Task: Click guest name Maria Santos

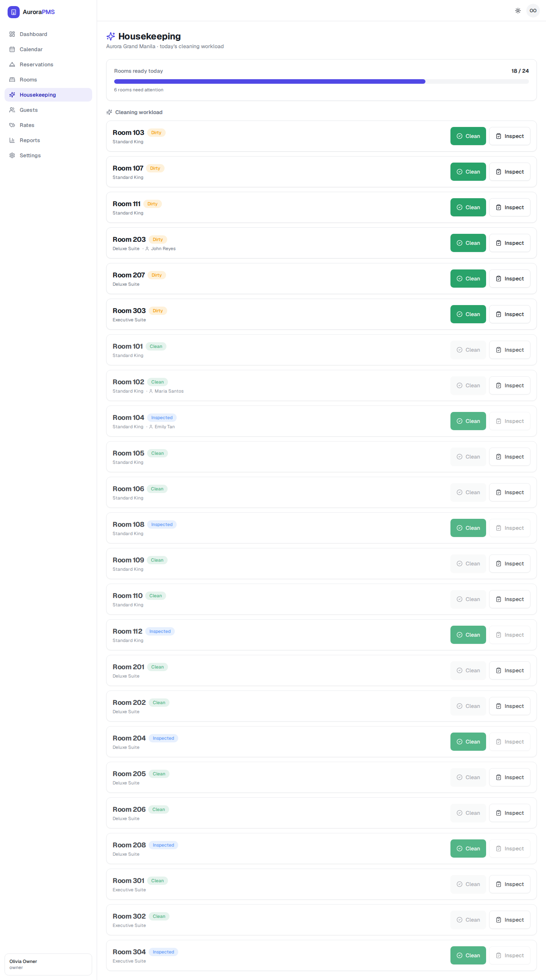Action: point(169,391)
